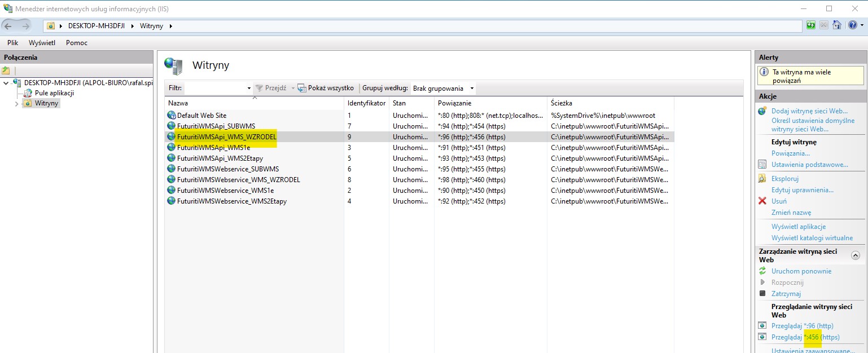The image size is (868, 353).
Task: Click the home icon in the address bar
Action: (836, 25)
